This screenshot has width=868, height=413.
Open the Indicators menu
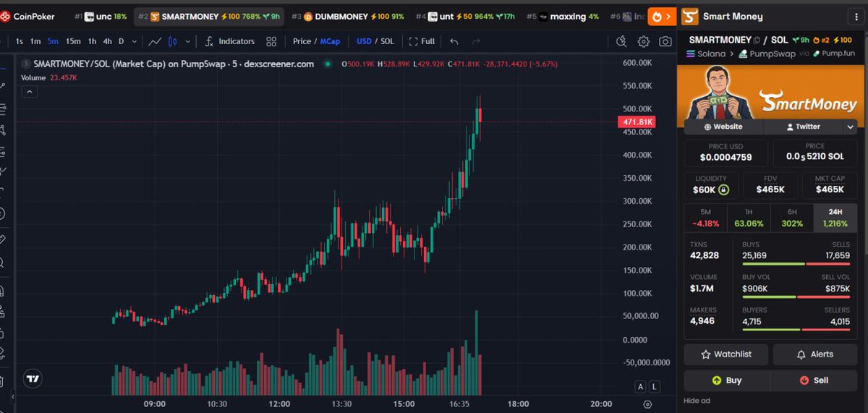coord(231,41)
